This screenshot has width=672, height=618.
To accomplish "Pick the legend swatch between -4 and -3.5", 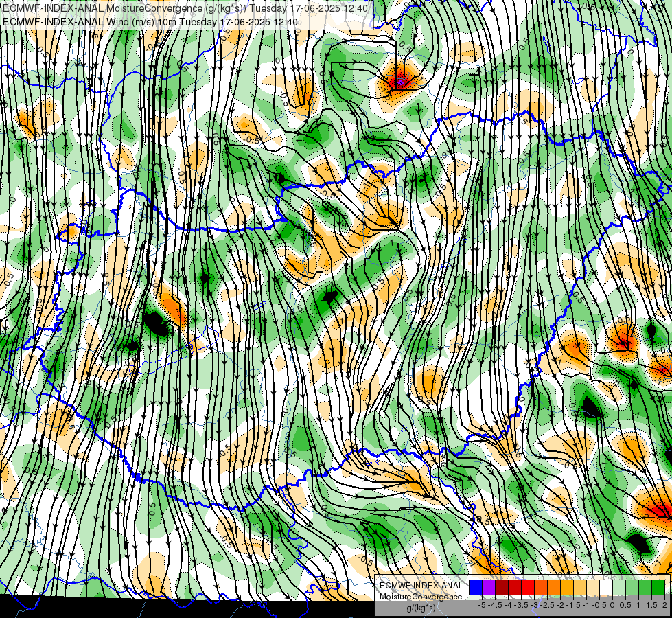I will (515, 588).
